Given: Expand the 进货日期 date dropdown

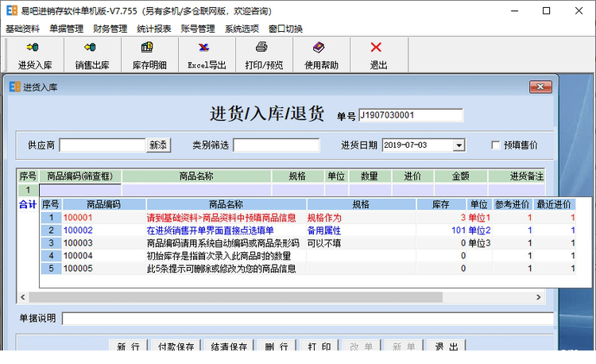Looking at the screenshot, I should pos(459,145).
